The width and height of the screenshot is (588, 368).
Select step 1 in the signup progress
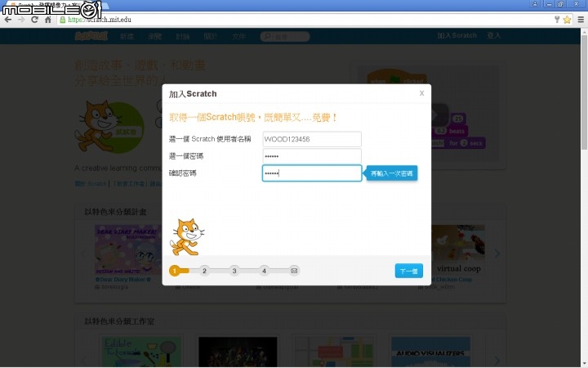click(x=175, y=271)
